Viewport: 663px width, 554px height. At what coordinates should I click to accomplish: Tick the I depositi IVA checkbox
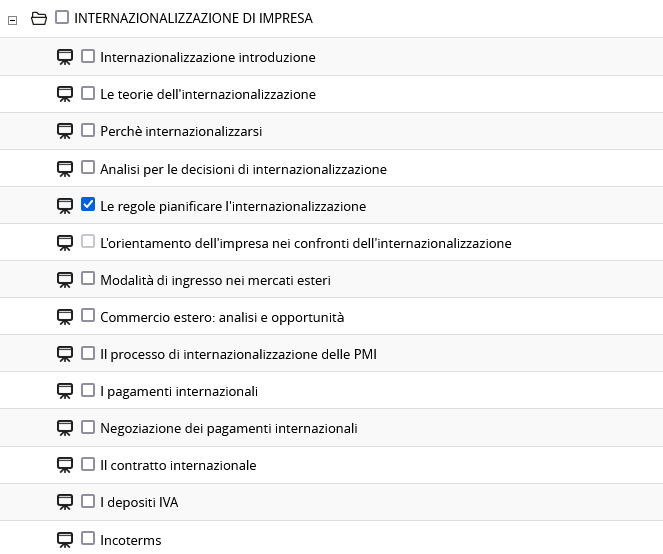click(88, 501)
